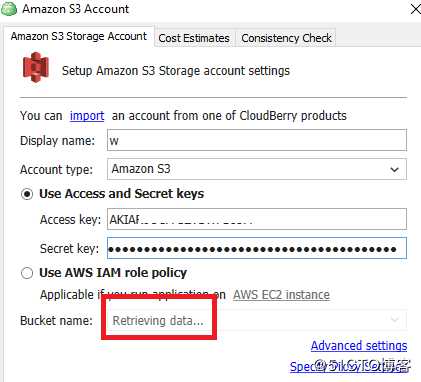Click the partially hidden link below Advanced settings
421x382 pixels.
pyautogui.click(x=348, y=367)
